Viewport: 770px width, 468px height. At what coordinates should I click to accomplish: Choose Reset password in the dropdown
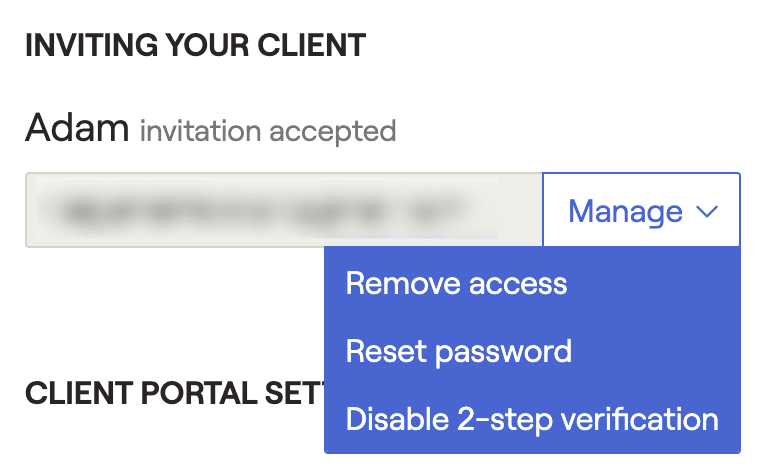459,352
